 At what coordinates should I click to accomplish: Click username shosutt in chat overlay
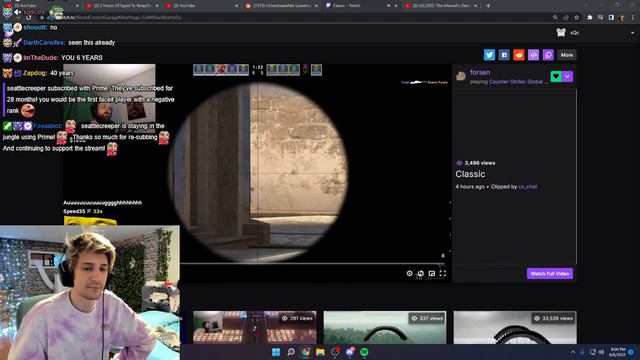pyautogui.click(x=35, y=27)
